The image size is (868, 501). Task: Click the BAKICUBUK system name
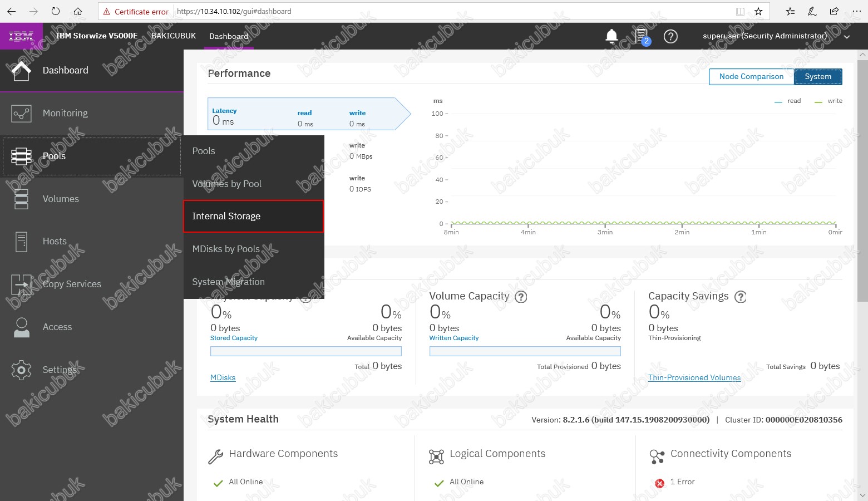(x=174, y=36)
